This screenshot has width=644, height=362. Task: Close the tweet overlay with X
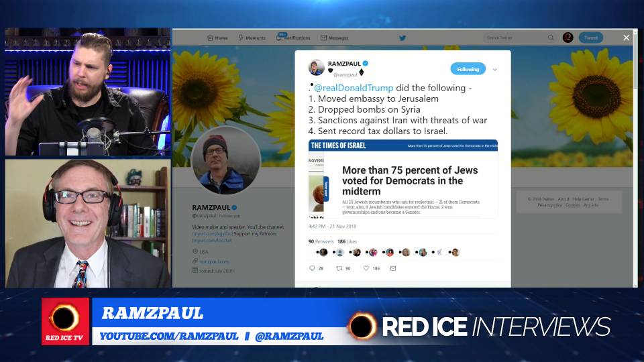(626, 38)
